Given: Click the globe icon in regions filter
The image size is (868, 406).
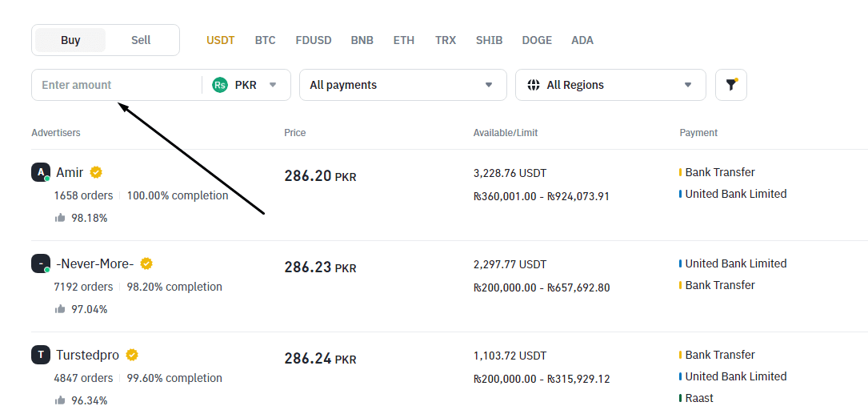Looking at the screenshot, I should pos(534,85).
